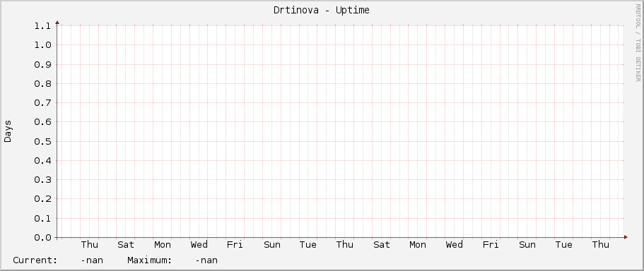Click the 'Current:' legend label
Screen dimensions: 644x271
(x=35, y=260)
